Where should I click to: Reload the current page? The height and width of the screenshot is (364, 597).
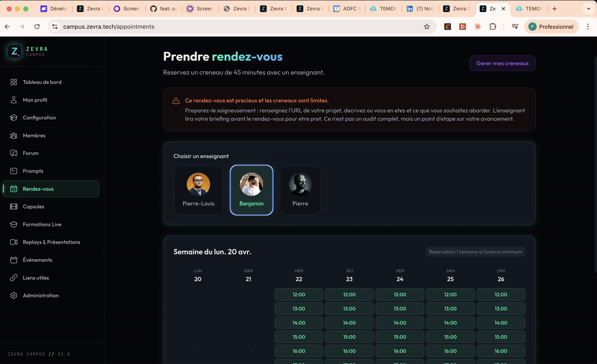37,27
